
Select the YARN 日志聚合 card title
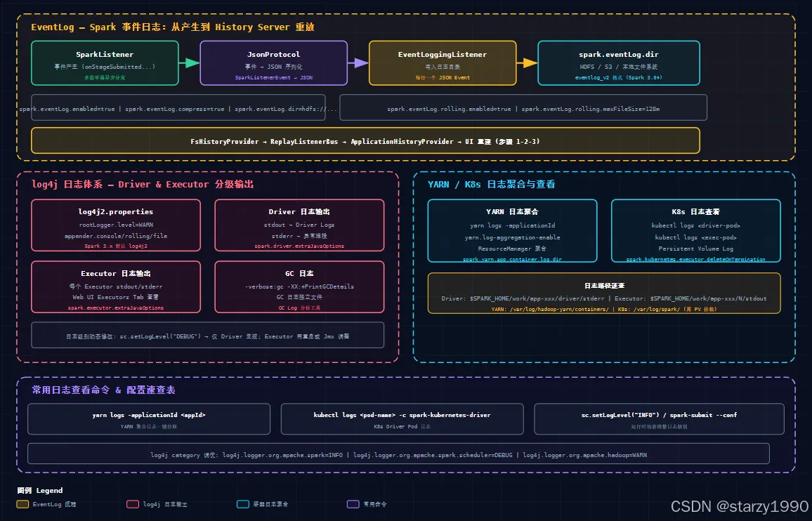tap(512, 212)
